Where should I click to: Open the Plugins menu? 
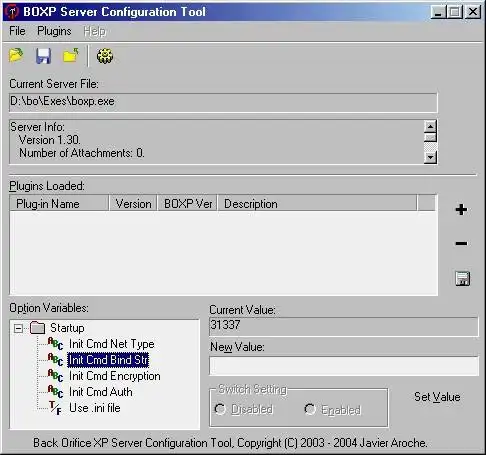[x=54, y=31]
